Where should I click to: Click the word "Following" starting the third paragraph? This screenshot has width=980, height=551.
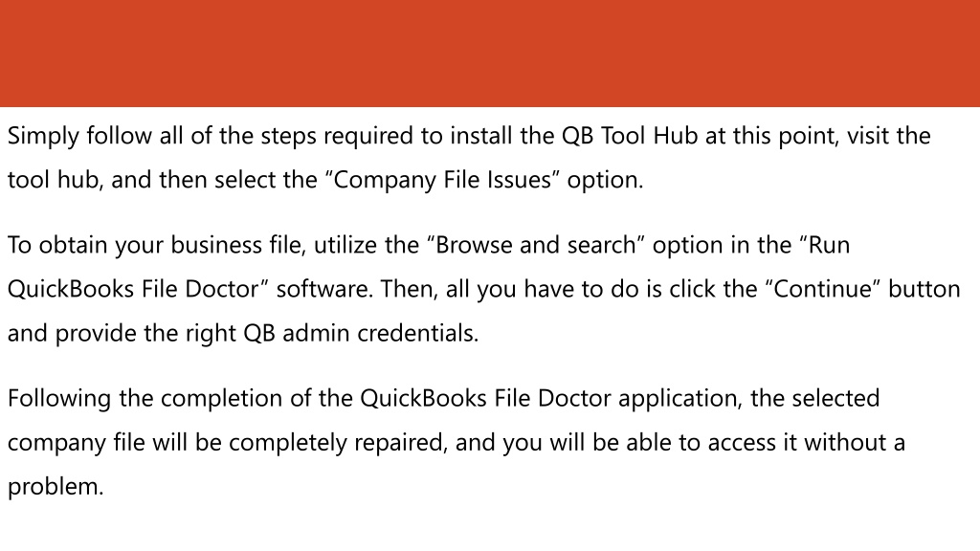(59, 399)
